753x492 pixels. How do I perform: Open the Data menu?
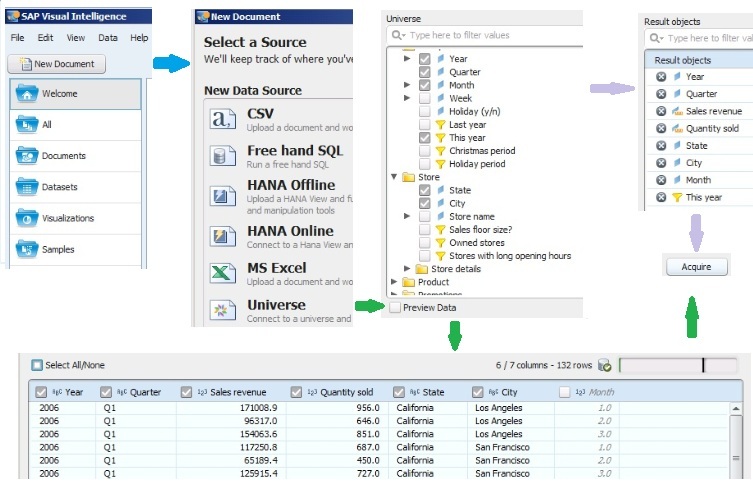coord(108,38)
